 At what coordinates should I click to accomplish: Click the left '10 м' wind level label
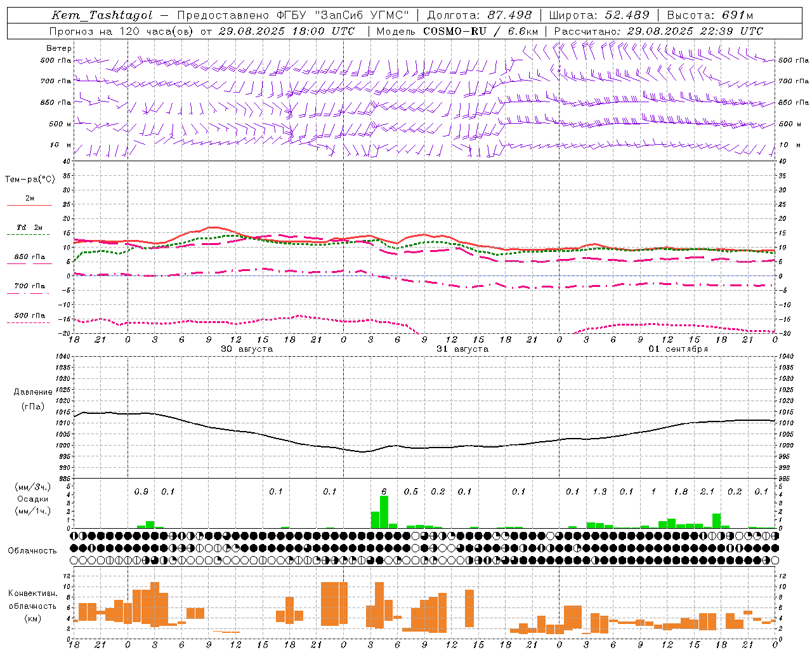coord(62,145)
